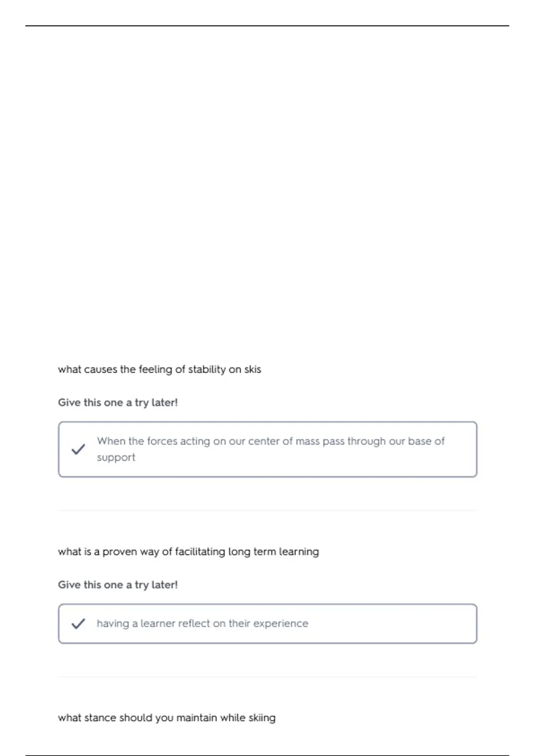Click the blank area above the first question

pyautogui.click(x=267, y=191)
